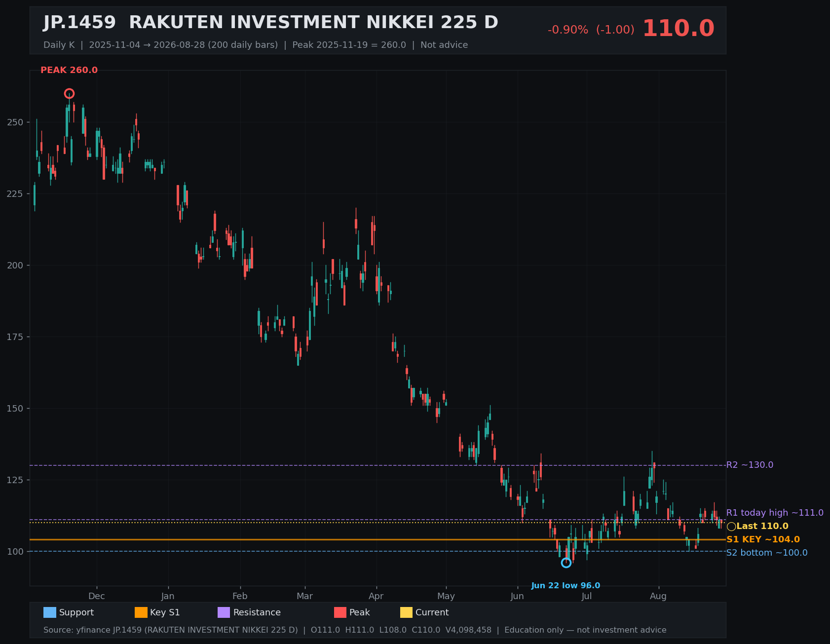Click the "Current" legend label
The height and width of the screenshot is (644, 830).
click(432, 612)
